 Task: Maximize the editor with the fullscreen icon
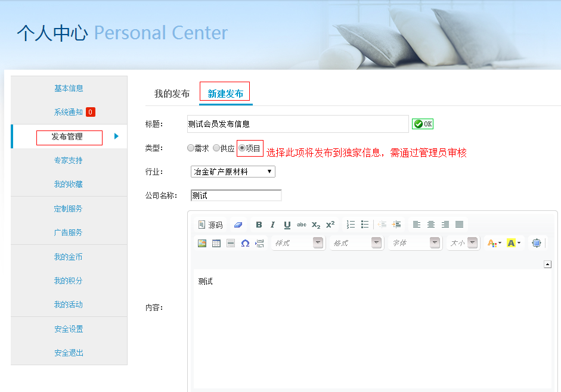click(x=537, y=243)
